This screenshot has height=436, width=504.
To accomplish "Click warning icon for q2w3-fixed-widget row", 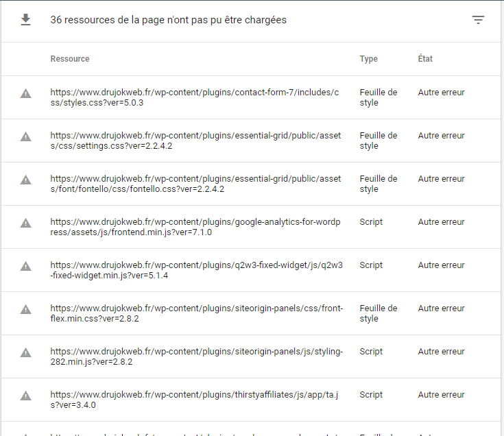I will [26, 266].
